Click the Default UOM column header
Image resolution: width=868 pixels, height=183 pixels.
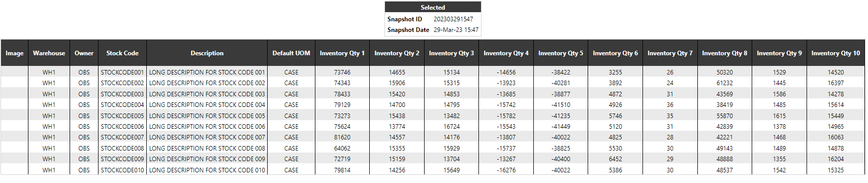[291, 53]
